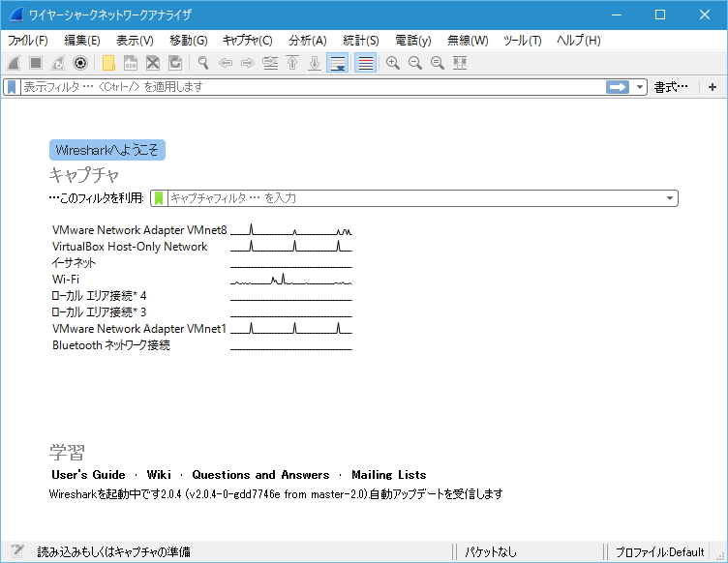Open the Mailing Lists link
Viewport: 728px width, 563px height.
[388, 475]
